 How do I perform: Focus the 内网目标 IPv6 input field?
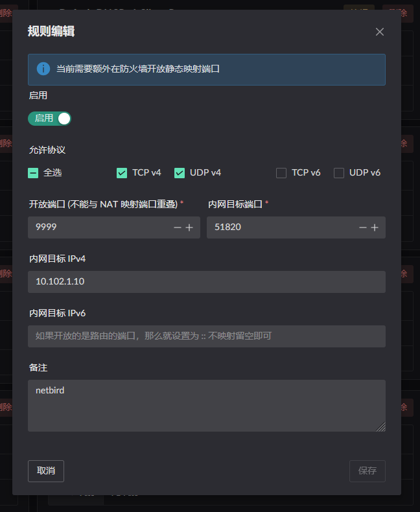[x=206, y=336]
